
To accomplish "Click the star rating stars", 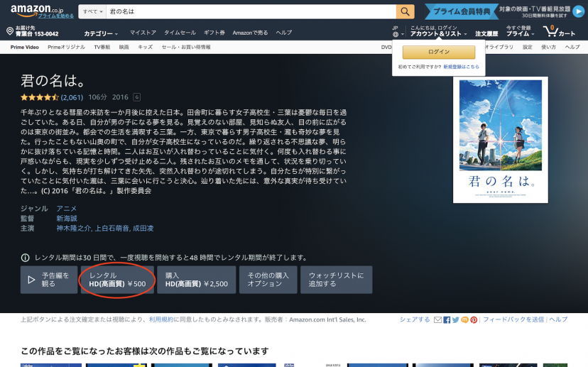I will (x=39, y=97).
